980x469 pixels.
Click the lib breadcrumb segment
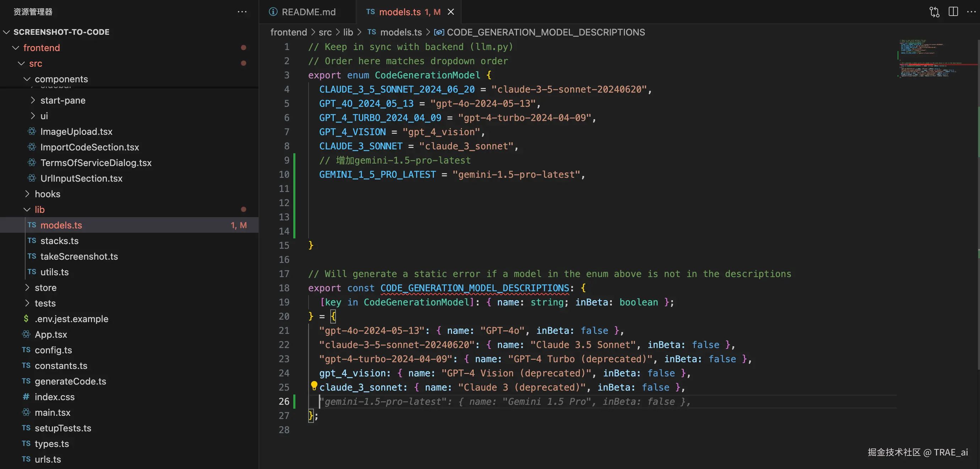pyautogui.click(x=348, y=32)
